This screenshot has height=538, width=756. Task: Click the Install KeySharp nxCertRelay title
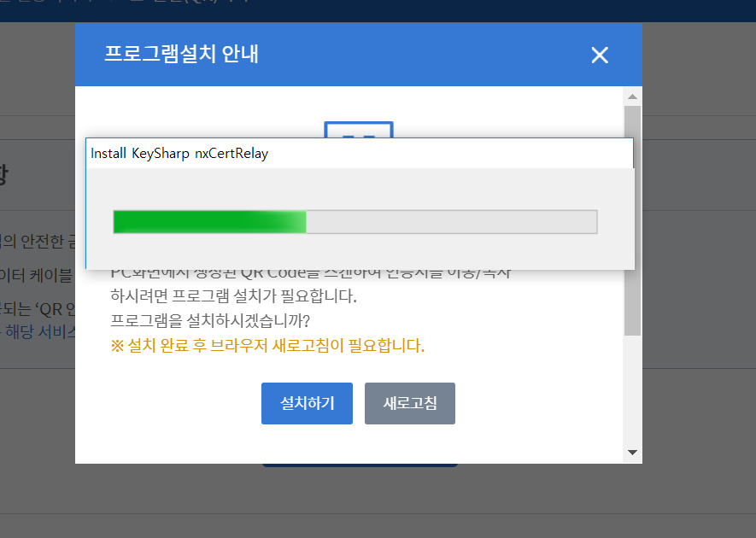click(179, 154)
